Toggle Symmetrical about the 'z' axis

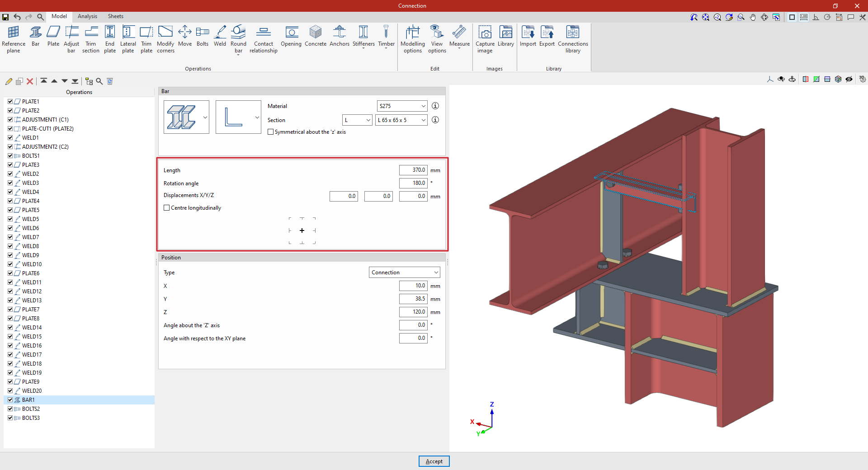tap(271, 132)
